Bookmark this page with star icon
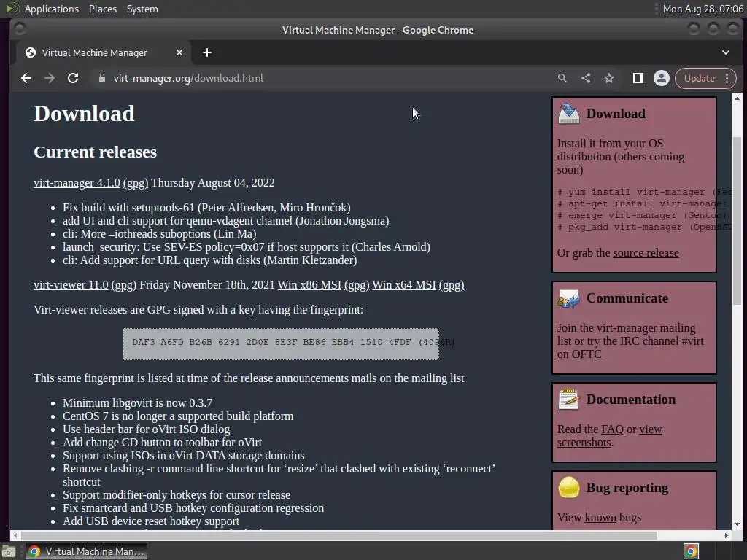Screen dimensions: 747x560 [609, 78]
